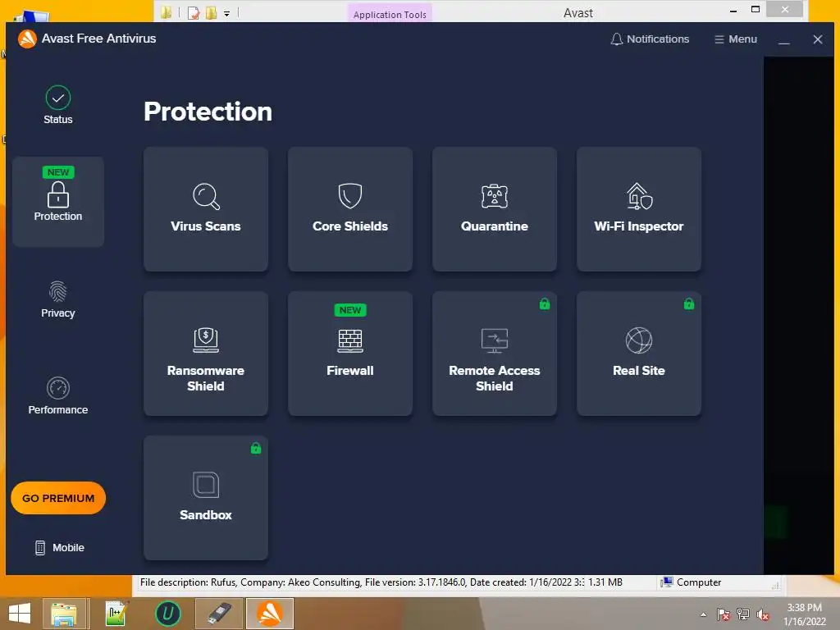
Task: Expand the Explorer quick access toolbar dropdown
Action: coord(226,13)
